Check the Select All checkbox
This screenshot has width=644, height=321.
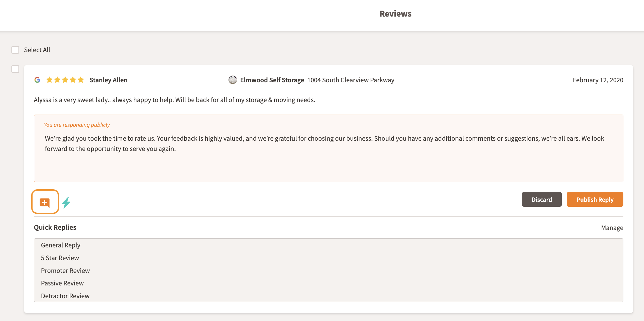click(x=15, y=50)
